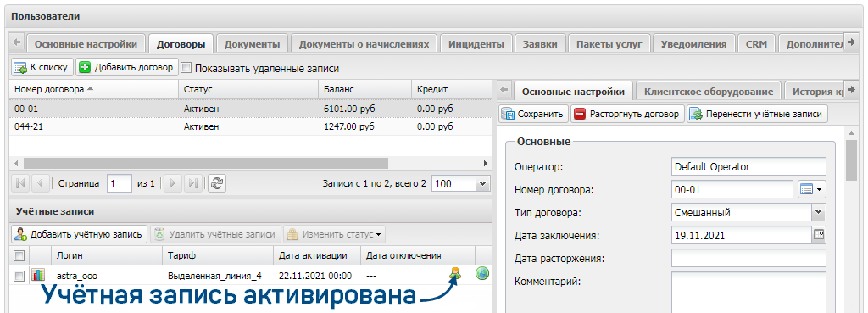868x313 pixels.
Task: Select the Договоры tab
Action: (181, 44)
